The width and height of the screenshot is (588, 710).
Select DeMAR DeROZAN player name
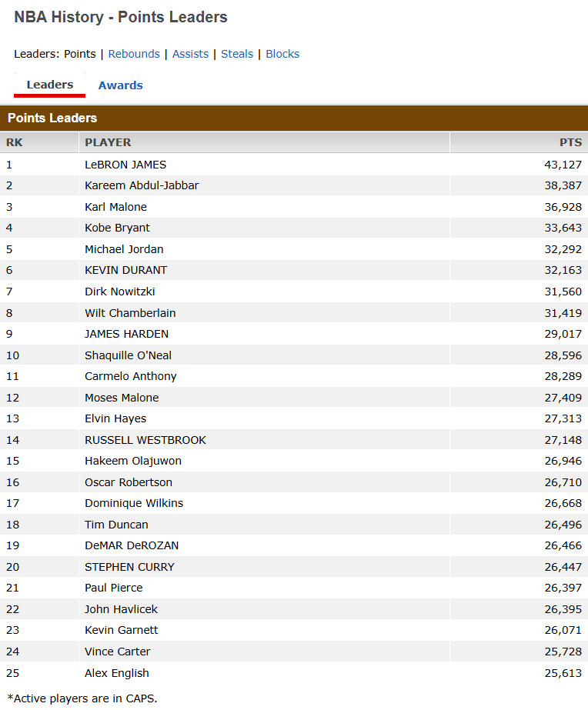tap(132, 545)
